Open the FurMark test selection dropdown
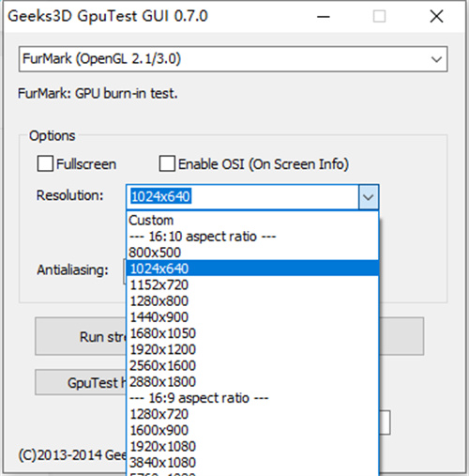Image resolution: width=469 pixels, height=476 pixels. point(233,59)
